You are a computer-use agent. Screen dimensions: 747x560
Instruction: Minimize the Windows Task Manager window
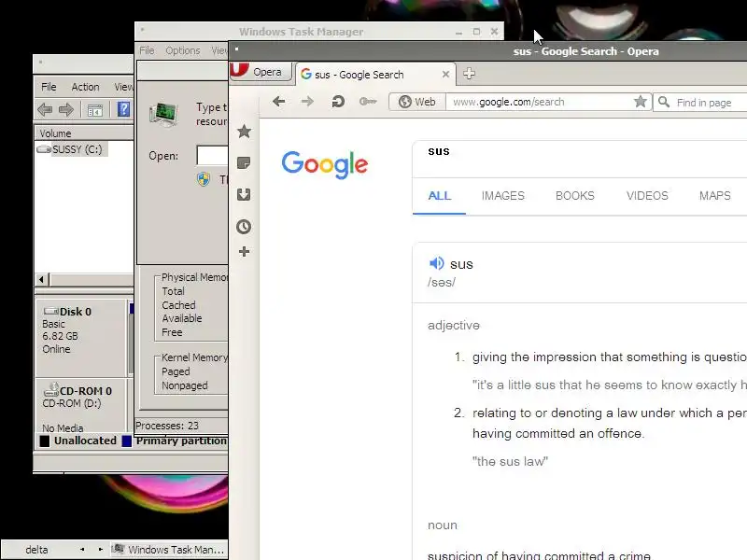[458, 32]
